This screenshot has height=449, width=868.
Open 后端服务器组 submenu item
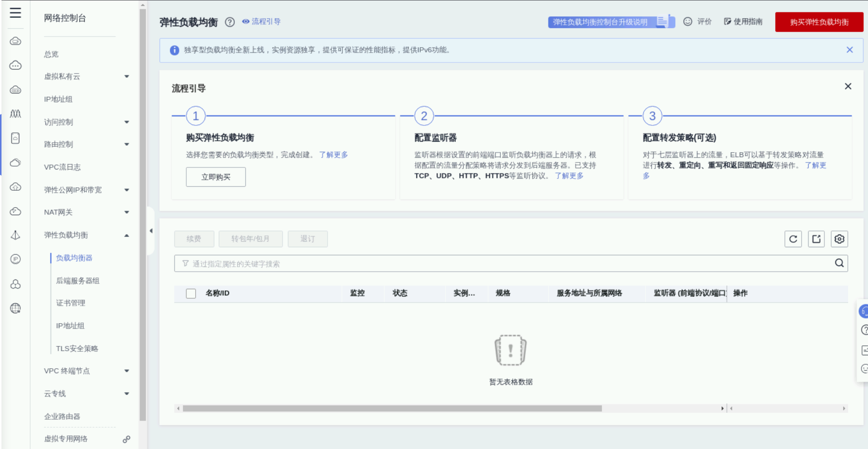click(77, 281)
